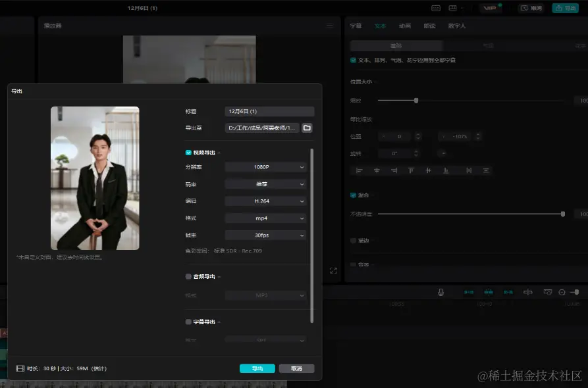Click the position Y stepper arrows

[478, 136]
